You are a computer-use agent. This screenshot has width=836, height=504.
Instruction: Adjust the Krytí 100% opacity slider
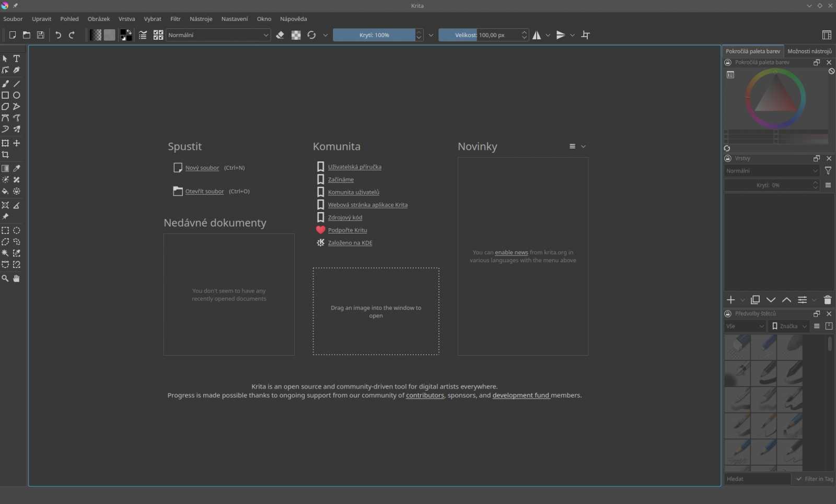(374, 35)
